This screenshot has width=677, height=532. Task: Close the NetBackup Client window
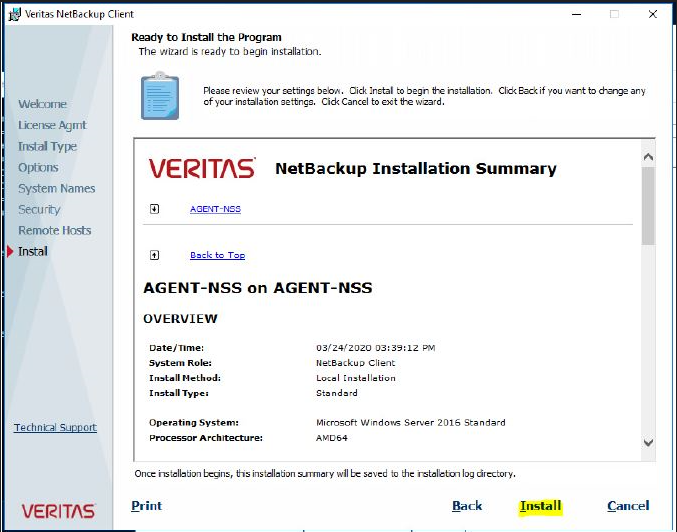653,14
